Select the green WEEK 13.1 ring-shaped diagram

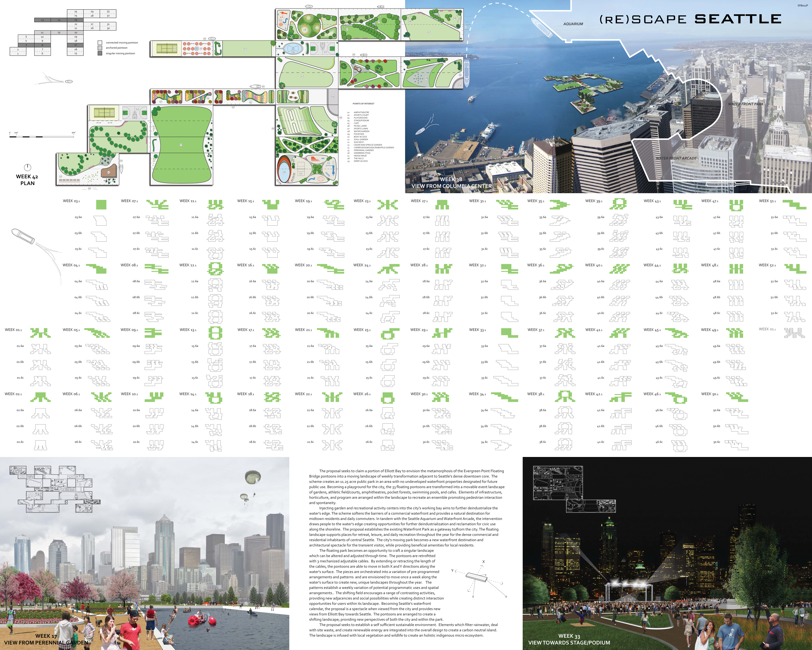(215, 333)
